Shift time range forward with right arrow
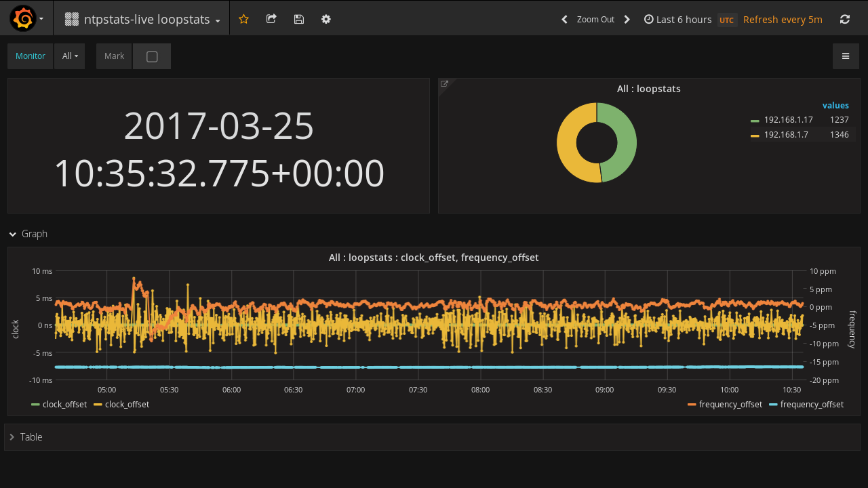868x488 pixels. point(627,20)
